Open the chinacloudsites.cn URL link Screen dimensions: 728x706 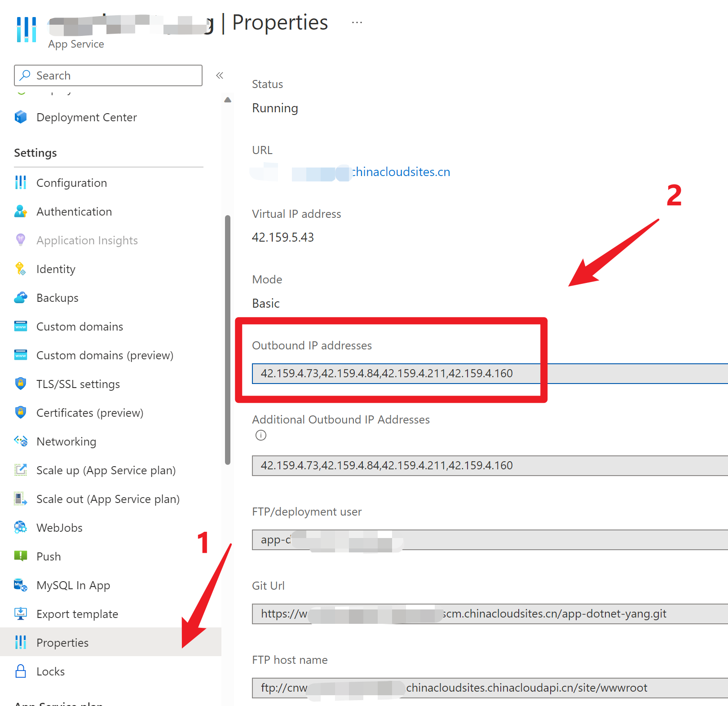pos(401,172)
